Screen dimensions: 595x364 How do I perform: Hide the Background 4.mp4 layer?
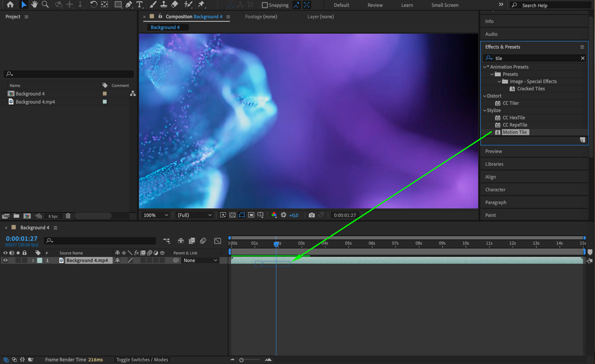coord(5,260)
